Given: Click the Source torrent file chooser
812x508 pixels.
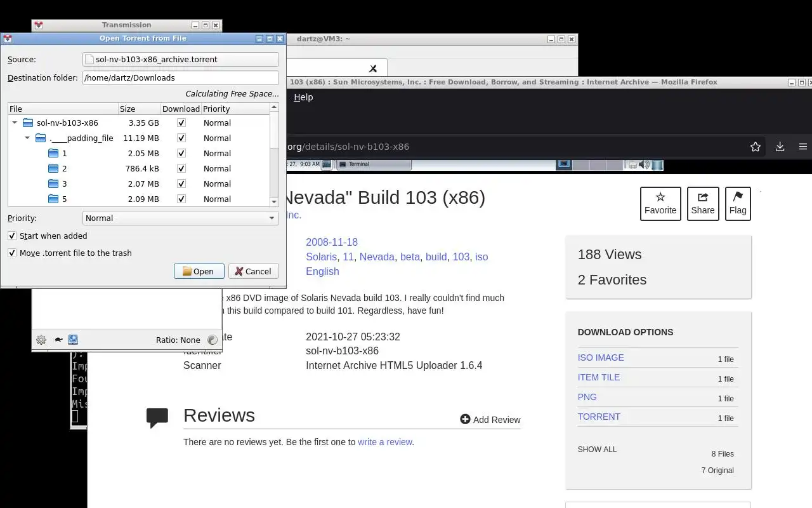Looking at the screenshot, I should (x=181, y=59).
